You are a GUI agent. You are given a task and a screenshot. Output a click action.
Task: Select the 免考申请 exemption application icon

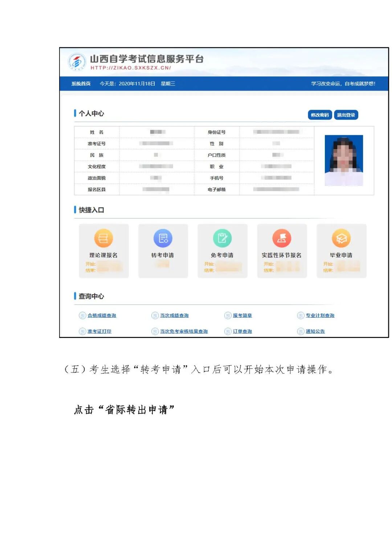(222, 239)
